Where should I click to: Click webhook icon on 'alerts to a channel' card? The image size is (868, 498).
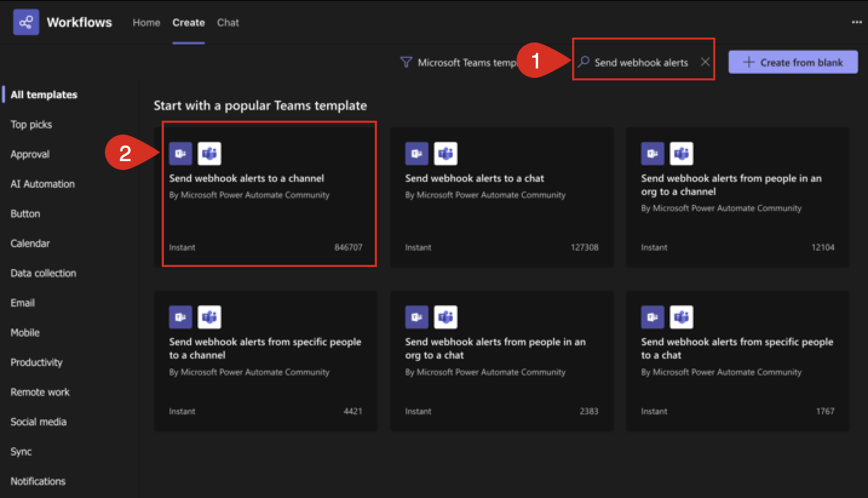tap(180, 154)
